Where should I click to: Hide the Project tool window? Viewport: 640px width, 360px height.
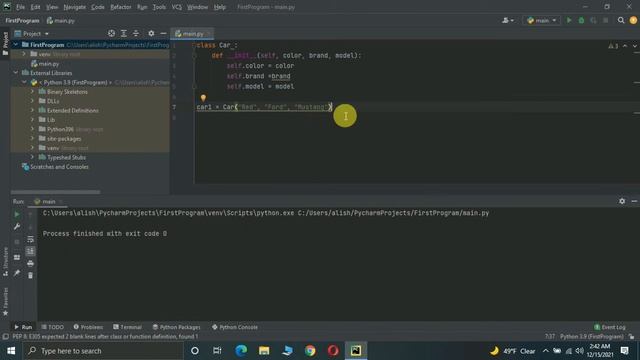coord(163,33)
